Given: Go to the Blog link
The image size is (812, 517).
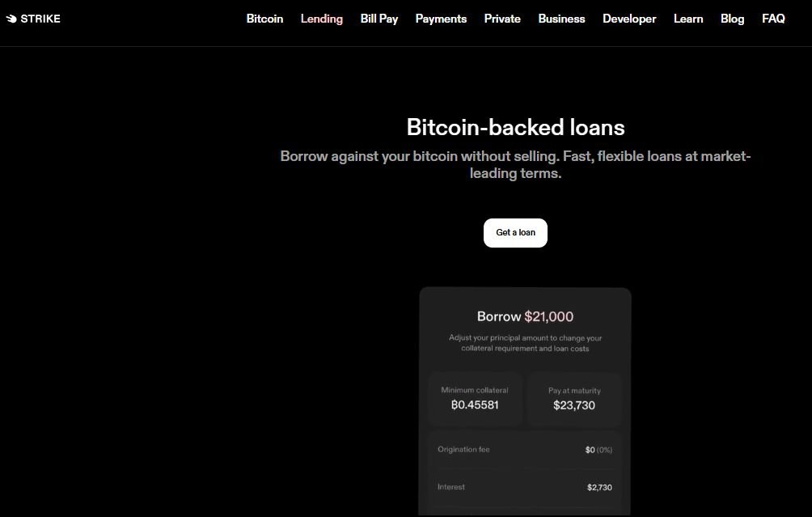Looking at the screenshot, I should (x=732, y=19).
